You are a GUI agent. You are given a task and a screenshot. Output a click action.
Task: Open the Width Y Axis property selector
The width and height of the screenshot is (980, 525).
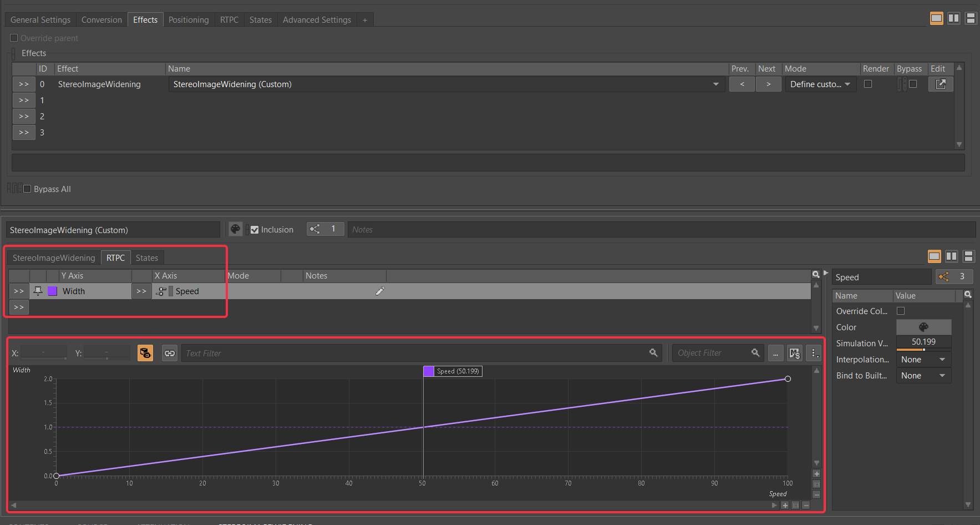coord(19,291)
